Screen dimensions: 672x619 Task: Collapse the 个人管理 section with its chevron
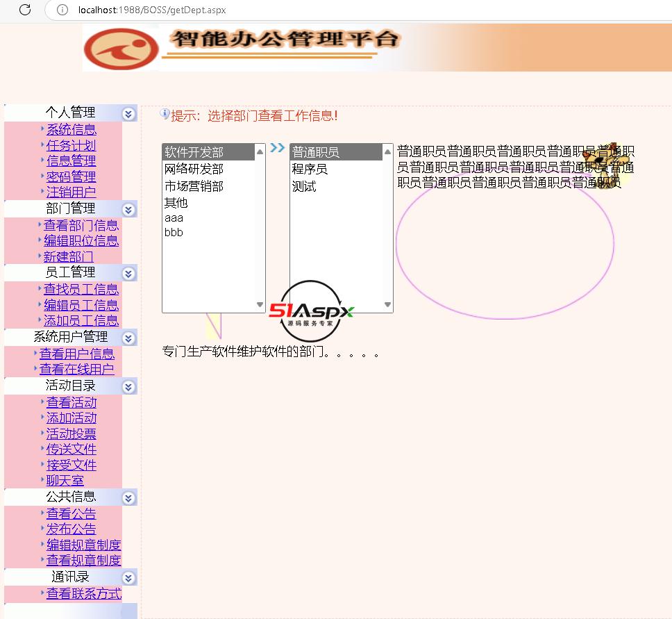[128, 114]
